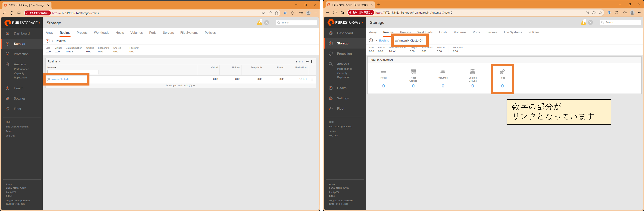Open Fleet in right window sidebar
Image resolution: width=644 pixels, height=211 pixels.
[340, 109]
